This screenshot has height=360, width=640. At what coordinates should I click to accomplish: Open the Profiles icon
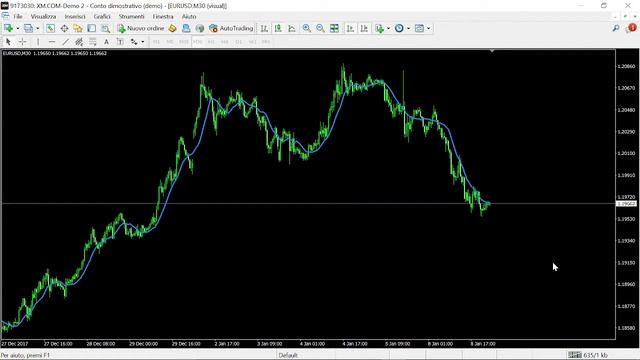[28, 28]
